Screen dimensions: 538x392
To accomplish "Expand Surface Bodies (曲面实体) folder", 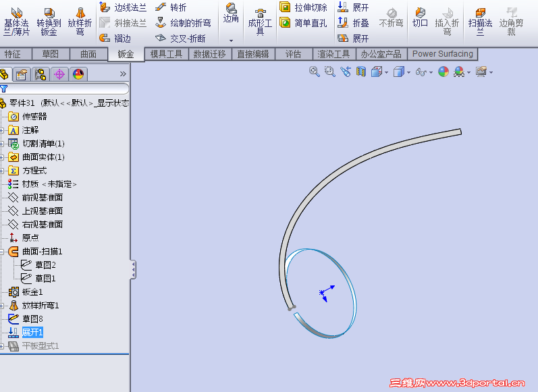I will pyautogui.click(x=2, y=157).
